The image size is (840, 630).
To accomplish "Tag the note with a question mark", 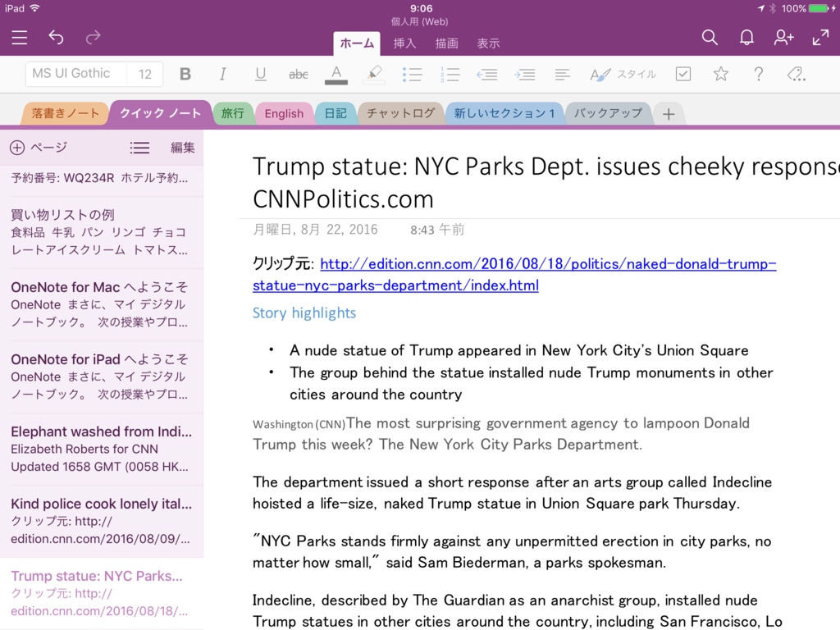I will pos(759,74).
